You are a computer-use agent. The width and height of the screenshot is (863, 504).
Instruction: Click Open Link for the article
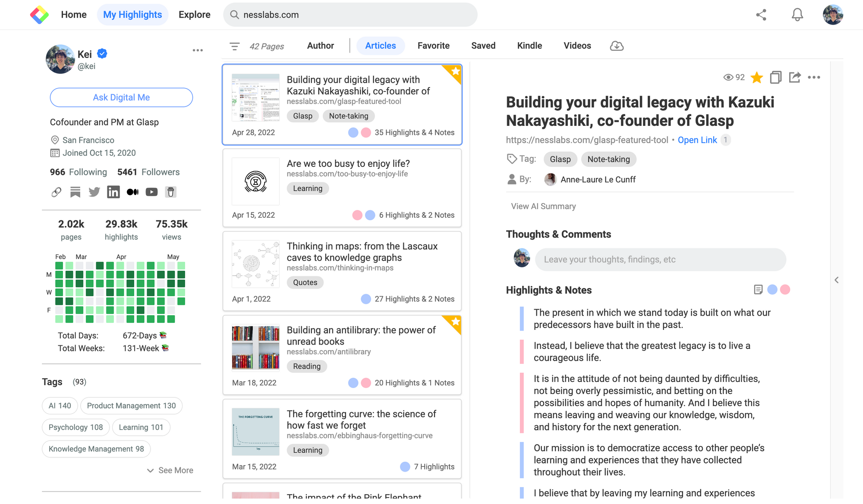[697, 140]
